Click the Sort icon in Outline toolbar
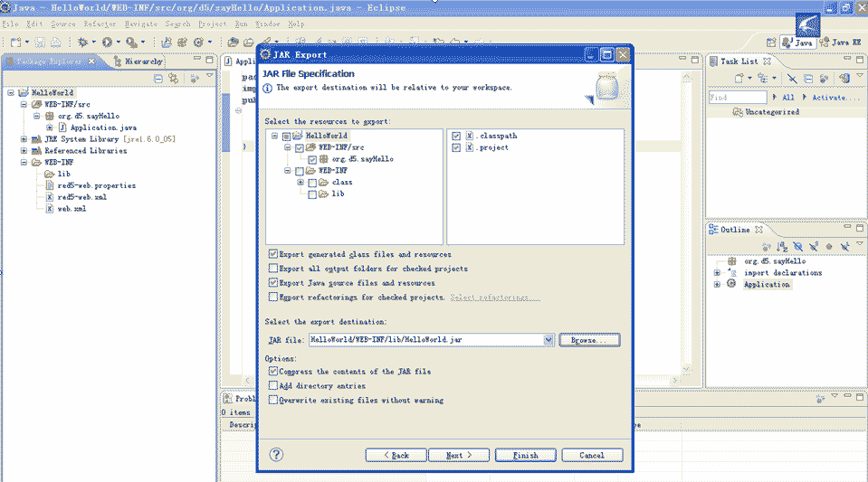Viewport: 868px width, 482px height. point(782,247)
